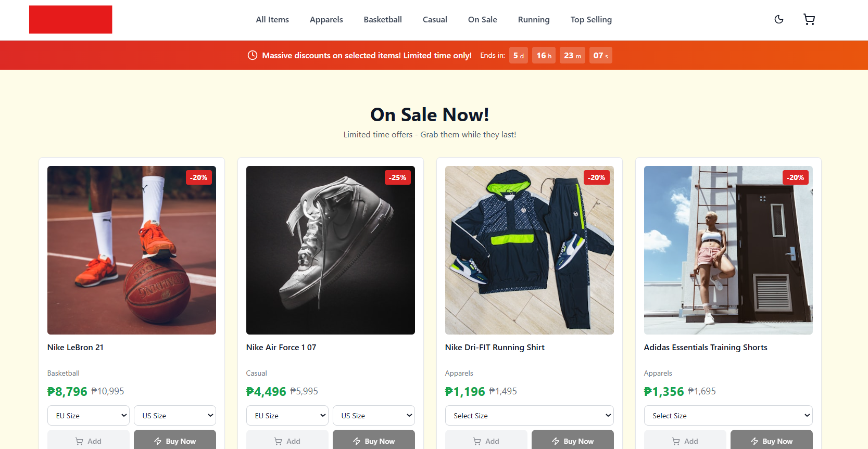Buy Now the Adidas Essentials Training Shorts

(x=772, y=440)
